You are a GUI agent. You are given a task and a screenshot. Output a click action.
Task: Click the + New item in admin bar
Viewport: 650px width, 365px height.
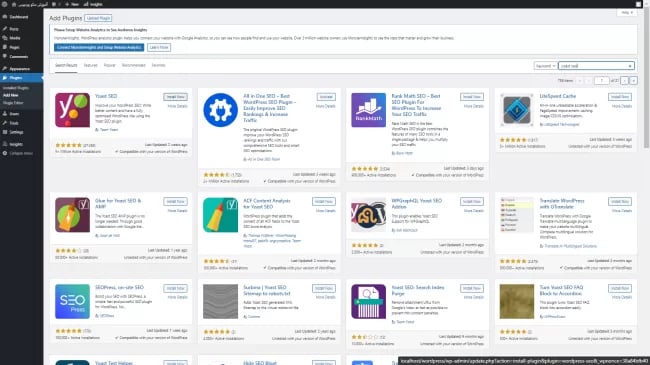click(x=72, y=4)
